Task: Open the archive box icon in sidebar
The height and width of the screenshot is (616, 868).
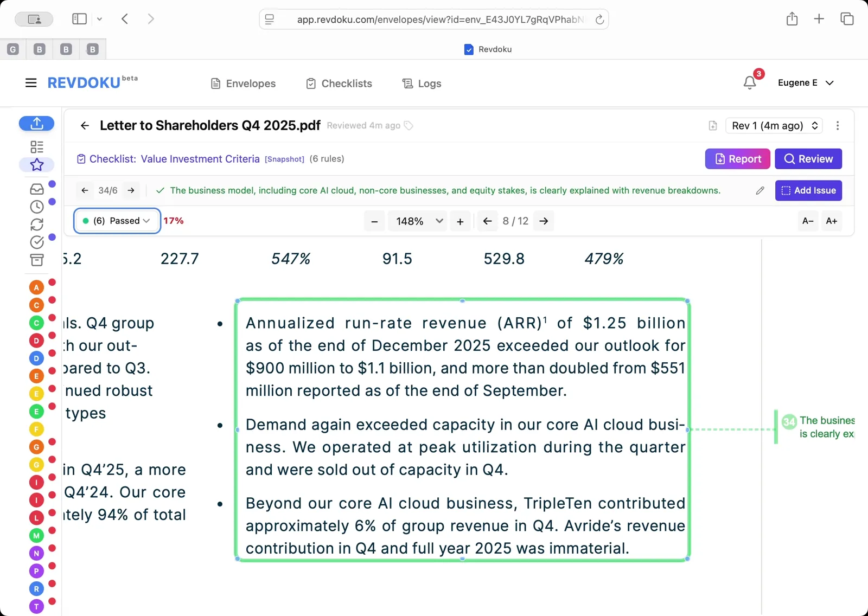Action: pos(36,260)
